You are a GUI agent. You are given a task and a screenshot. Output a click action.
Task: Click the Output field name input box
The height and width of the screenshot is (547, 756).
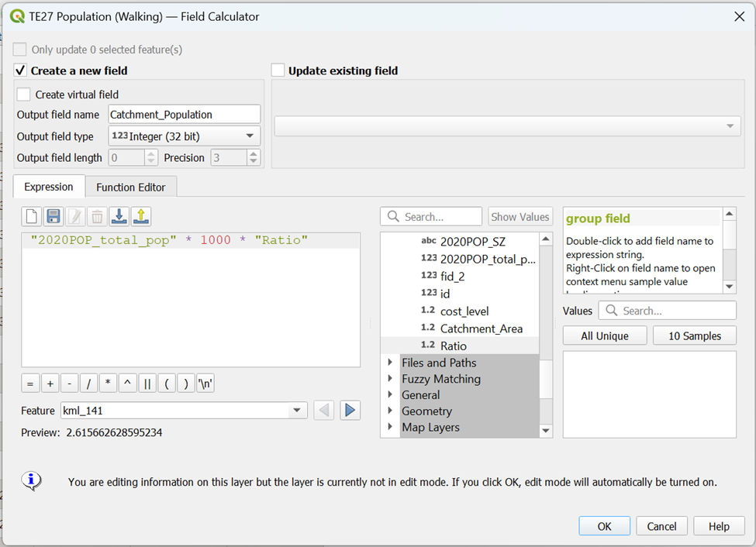pyautogui.click(x=184, y=114)
